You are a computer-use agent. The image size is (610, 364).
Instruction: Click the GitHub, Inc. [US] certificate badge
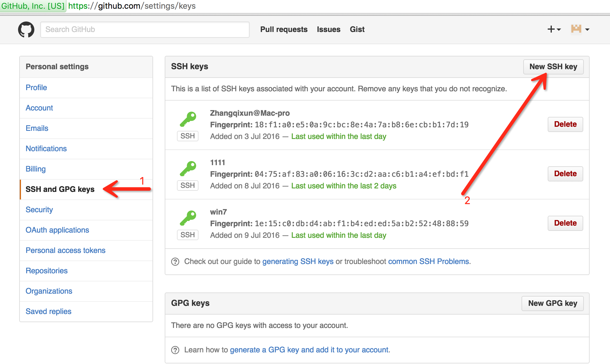[33, 6]
